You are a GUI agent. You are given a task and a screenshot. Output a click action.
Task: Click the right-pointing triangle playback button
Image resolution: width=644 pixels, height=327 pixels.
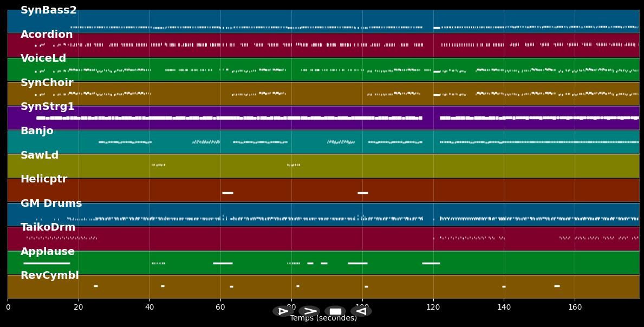coord(283,311)
